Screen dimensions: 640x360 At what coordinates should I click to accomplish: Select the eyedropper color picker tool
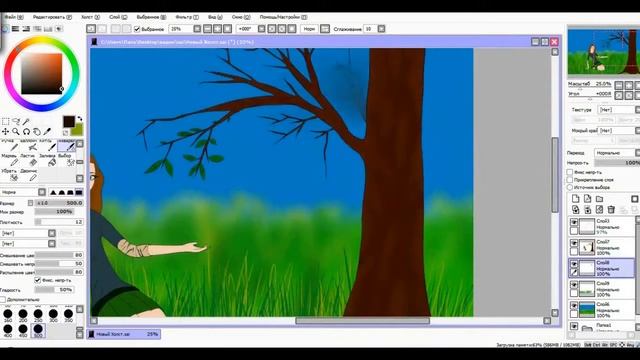click(x=47, y=131)
